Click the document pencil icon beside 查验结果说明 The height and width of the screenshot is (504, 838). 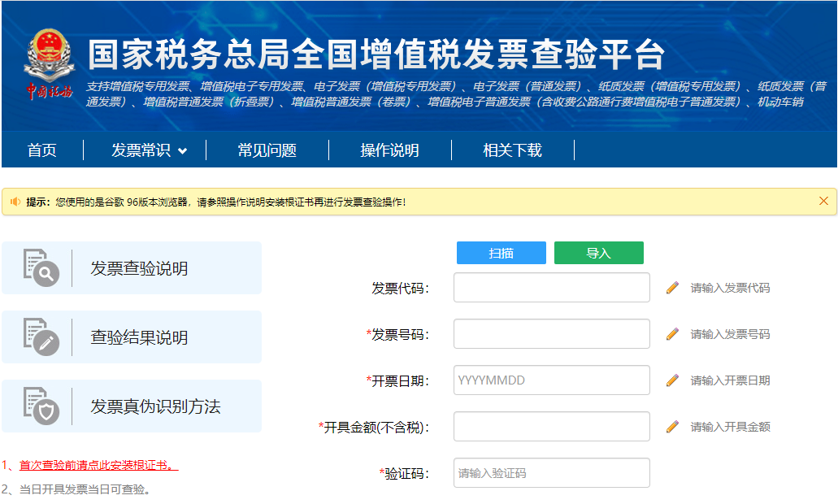coord(41,337)
